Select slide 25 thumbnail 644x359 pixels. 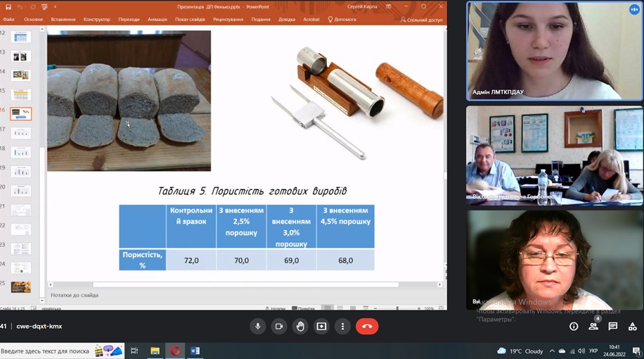(x=20, y=286)
